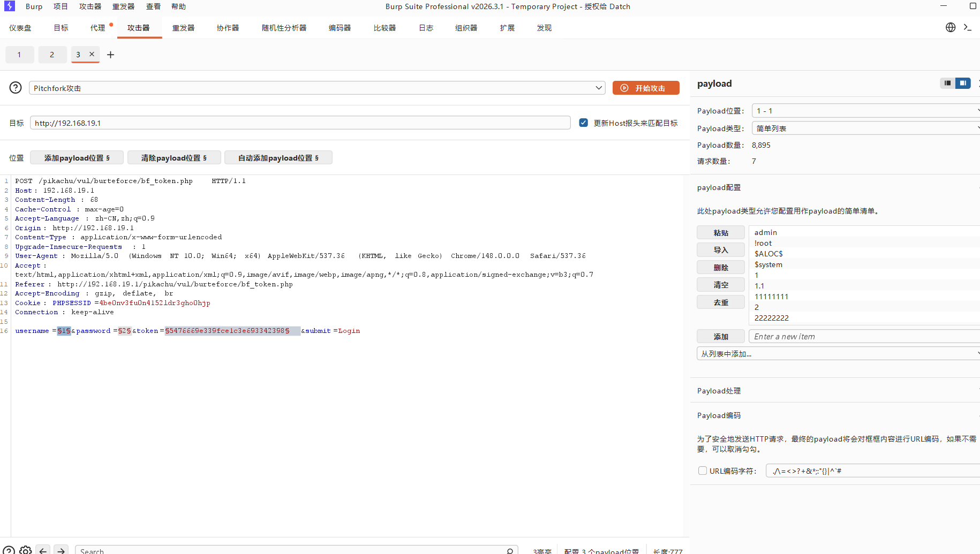Viewport: 980px width, 554px height.
Task: Click the 添加payload位置 § button
Action: tap(77, 158)
